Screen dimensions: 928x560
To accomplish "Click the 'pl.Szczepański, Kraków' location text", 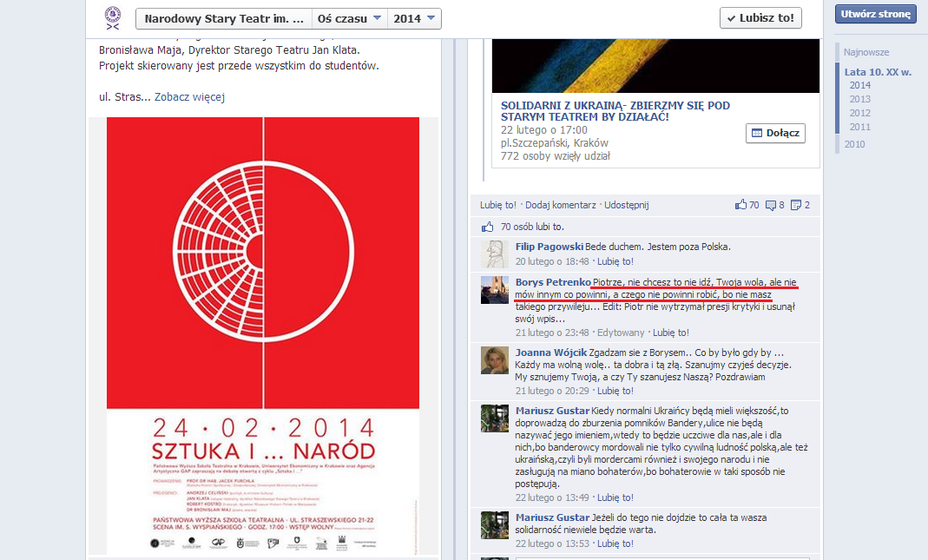I will (555, 143).
